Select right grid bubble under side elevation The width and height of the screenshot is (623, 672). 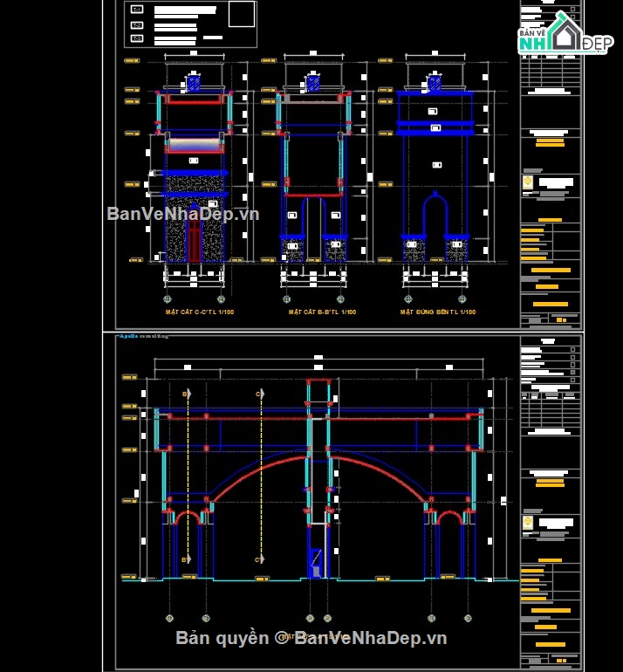462,298
